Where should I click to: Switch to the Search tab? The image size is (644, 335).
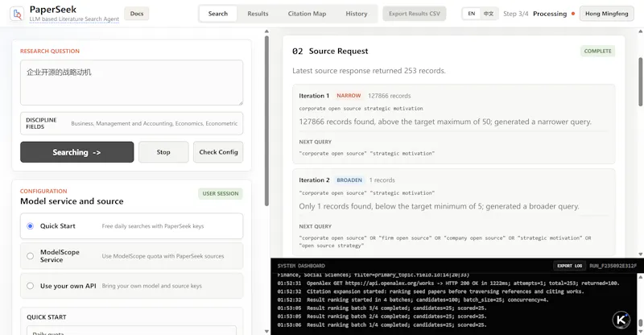pos(217,14)
